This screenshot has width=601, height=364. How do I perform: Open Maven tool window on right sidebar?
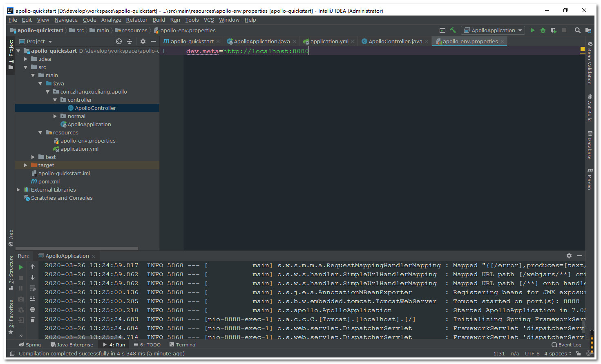coord(590,179)
